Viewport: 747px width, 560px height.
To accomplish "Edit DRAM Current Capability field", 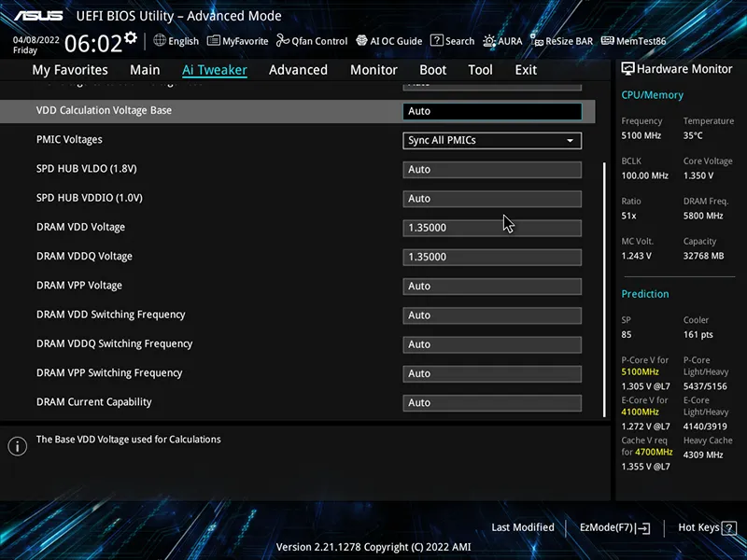I will [x=492, y=403].
